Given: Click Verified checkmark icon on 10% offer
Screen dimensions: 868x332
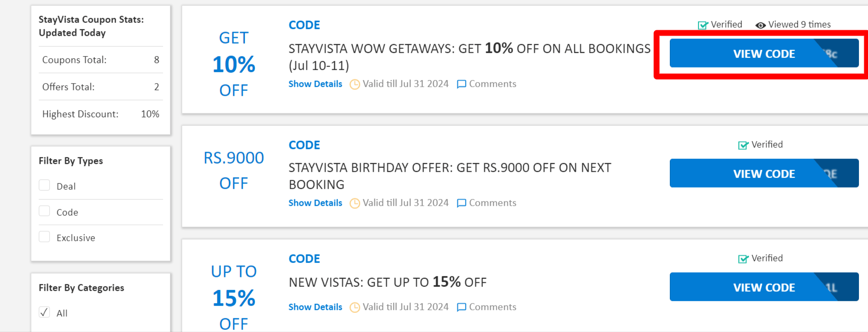Looking at the screenshot, I should [703, 25].
